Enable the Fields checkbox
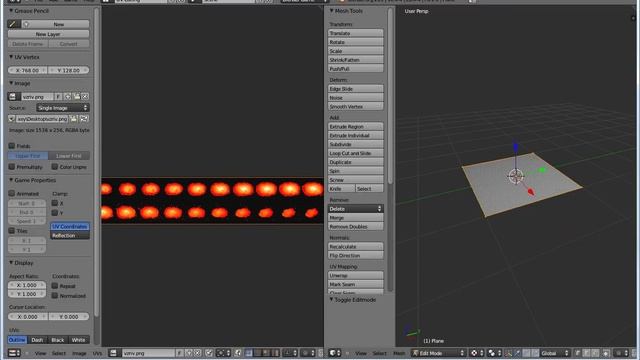The height and width of the screenshot is (360, 640). [x=12, y=146]
